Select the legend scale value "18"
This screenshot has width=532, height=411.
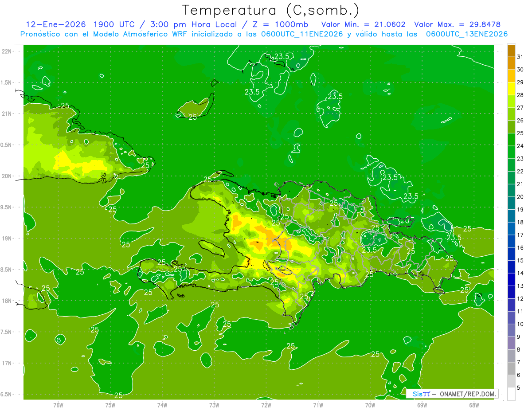(520, 222)
